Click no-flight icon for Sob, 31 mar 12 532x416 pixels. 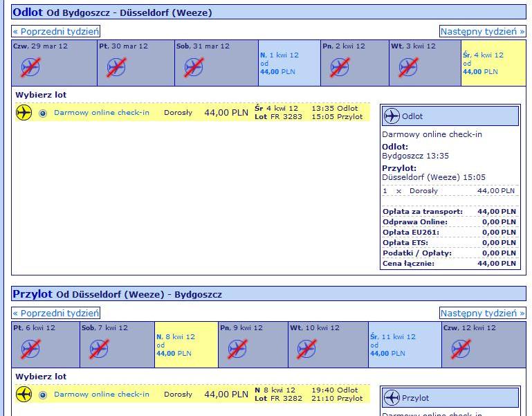click(194, 67)
